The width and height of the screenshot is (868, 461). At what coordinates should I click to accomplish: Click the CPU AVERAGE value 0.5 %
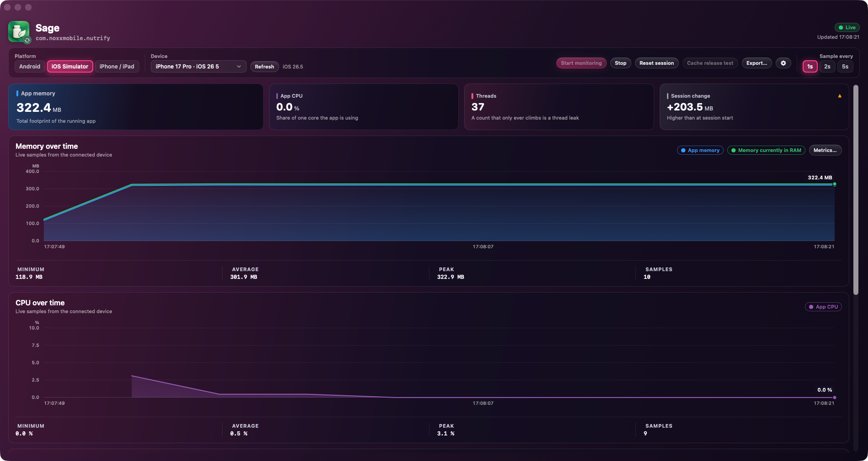tap(238, 434)
